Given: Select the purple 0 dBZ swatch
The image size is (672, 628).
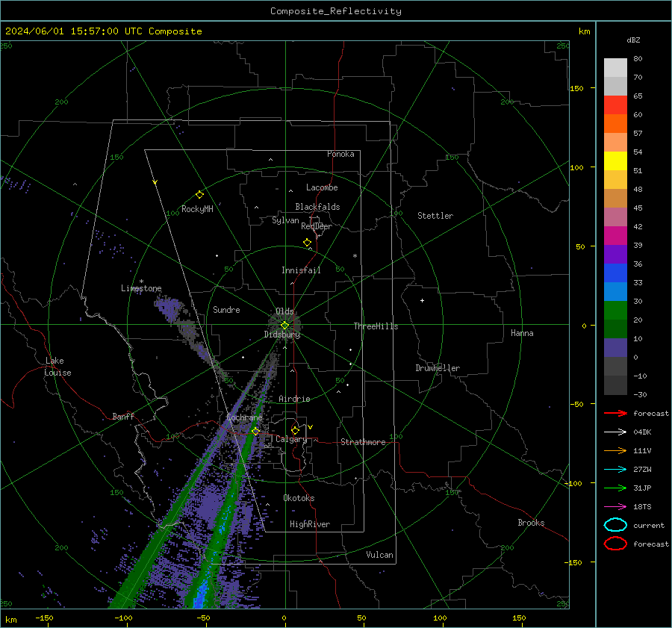Looking at the screenshot, I should coord(615,347).
